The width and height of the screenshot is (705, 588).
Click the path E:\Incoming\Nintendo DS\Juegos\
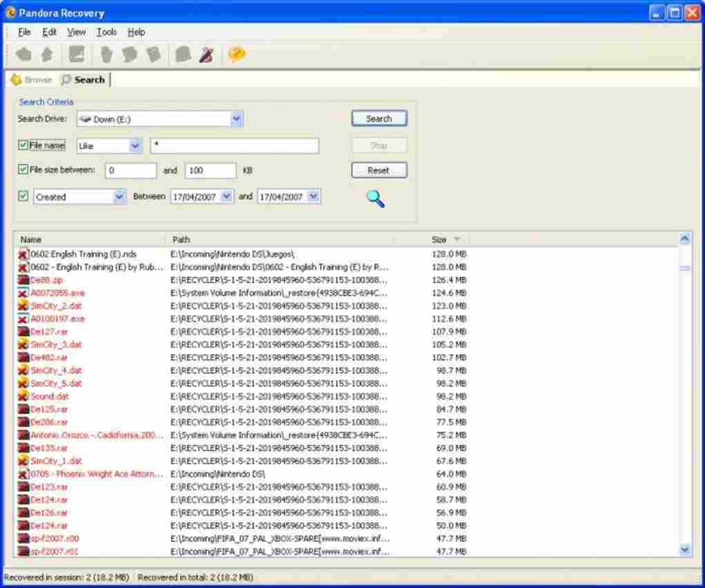(232, 254)
